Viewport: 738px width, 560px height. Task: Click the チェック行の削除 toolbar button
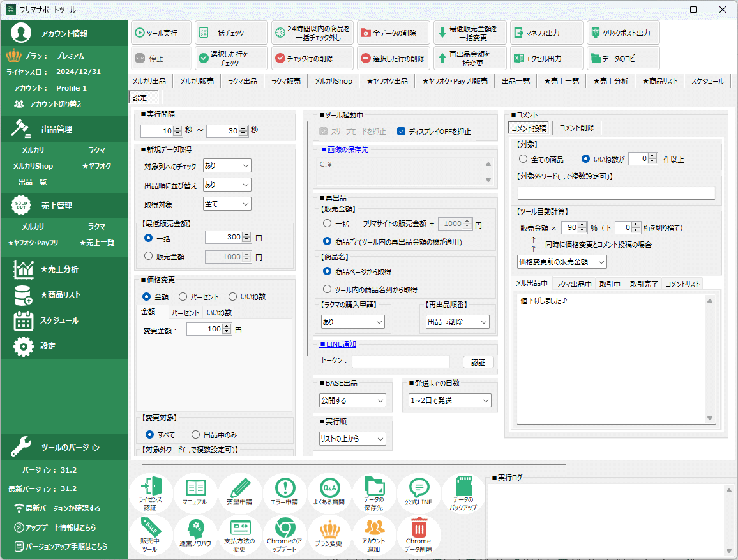pyautogui.click(x=312, y=58)
